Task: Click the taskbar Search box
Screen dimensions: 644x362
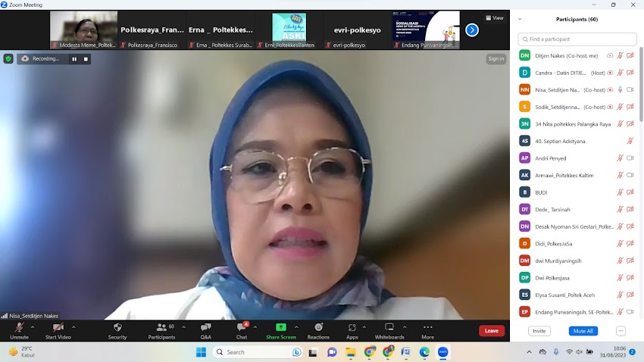Action: (258, 352)
